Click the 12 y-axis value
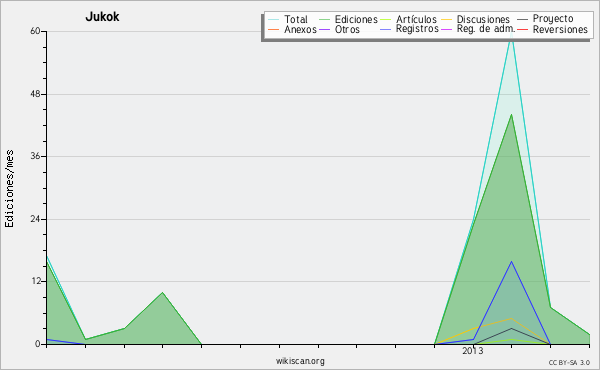 pyautogui.click(x=35, y=281)
